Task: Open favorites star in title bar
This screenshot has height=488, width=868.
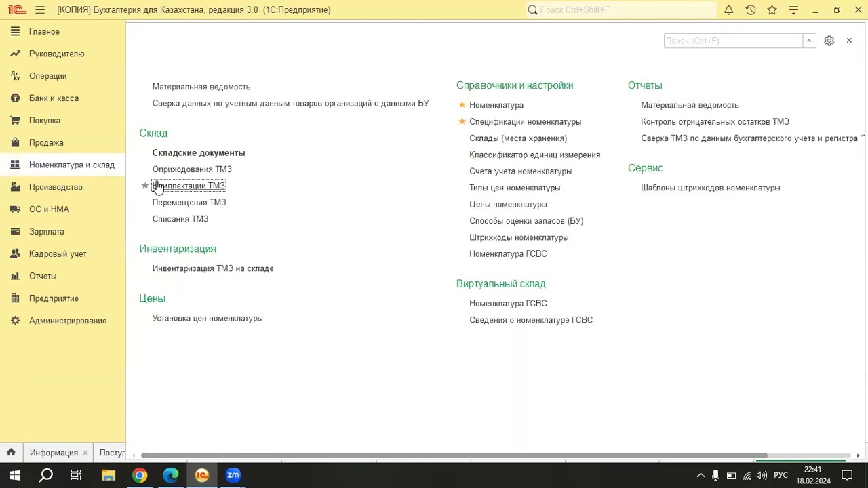Action: [772, 10]
